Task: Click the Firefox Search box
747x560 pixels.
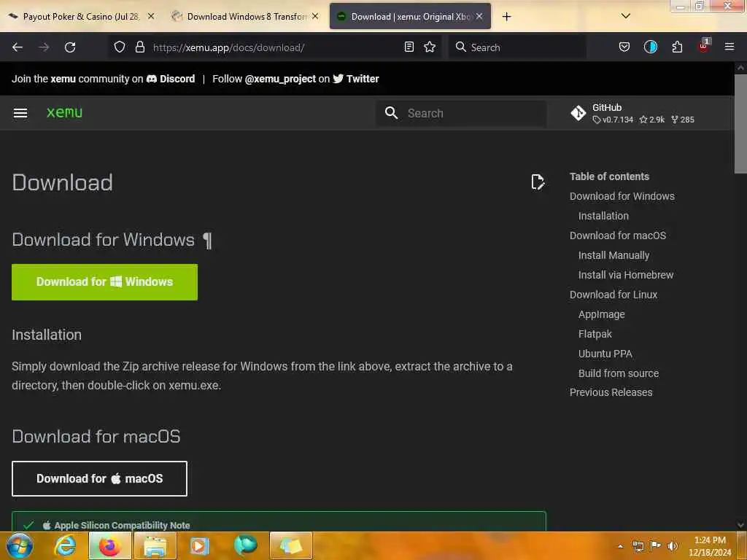Action: 517,47
